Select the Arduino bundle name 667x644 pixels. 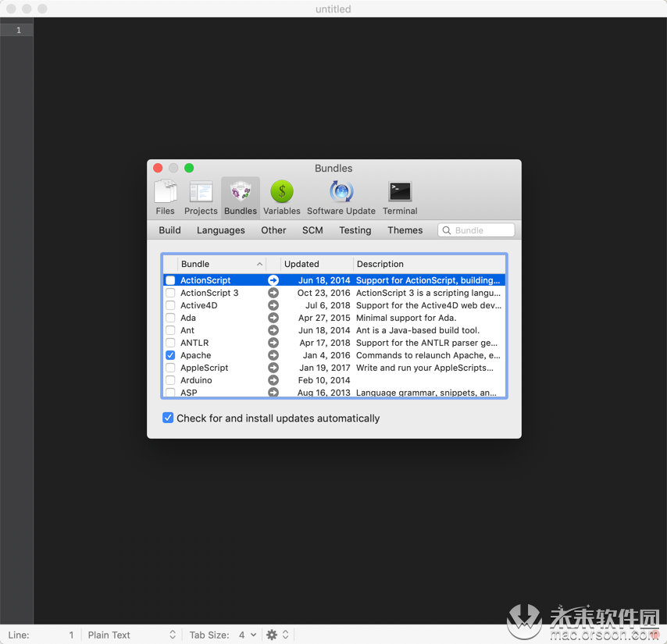click(196, 380)
